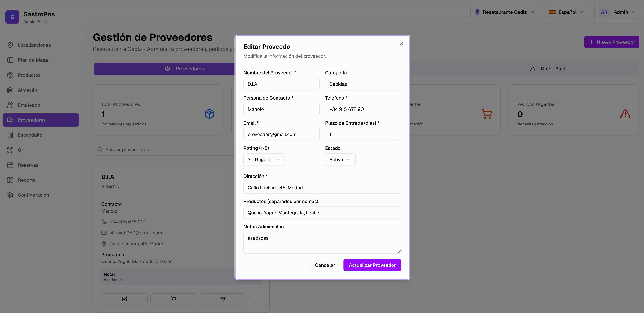The image size is (644, 313).
Task: Open the Plan de Mesa section
Action: pos(33,60)
